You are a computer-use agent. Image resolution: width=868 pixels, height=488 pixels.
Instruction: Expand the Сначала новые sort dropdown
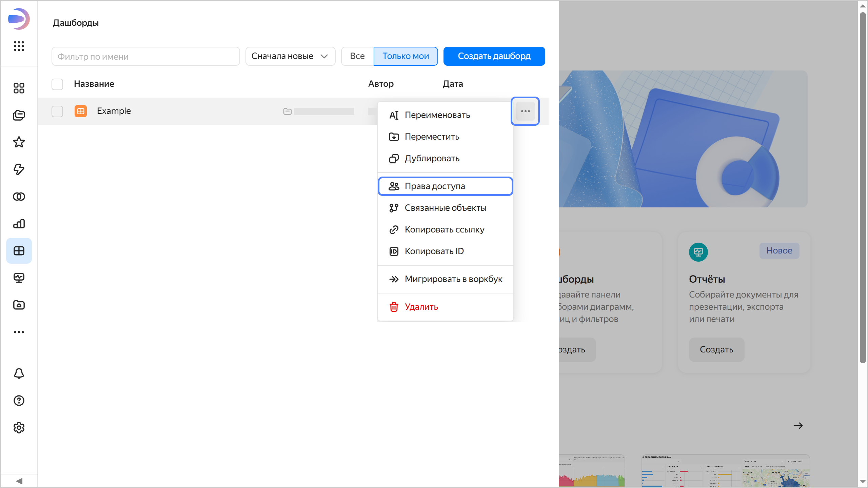tap(290, 56)
